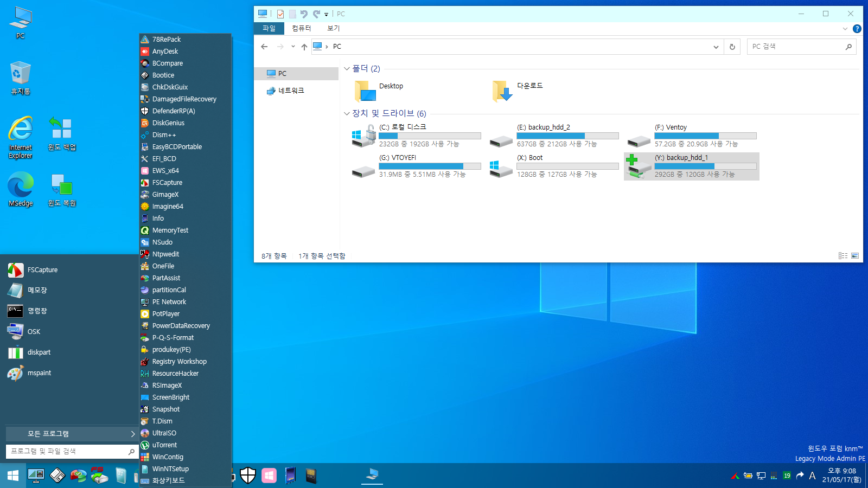Switch to large icons view layout
Image resolution: width=868 pixels, height=488 pixels.
point(855,256)
